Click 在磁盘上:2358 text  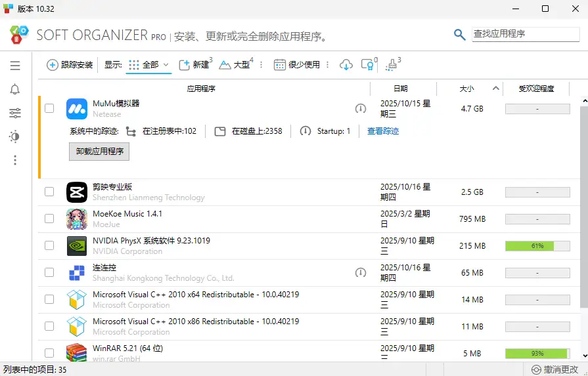point(257,131)
